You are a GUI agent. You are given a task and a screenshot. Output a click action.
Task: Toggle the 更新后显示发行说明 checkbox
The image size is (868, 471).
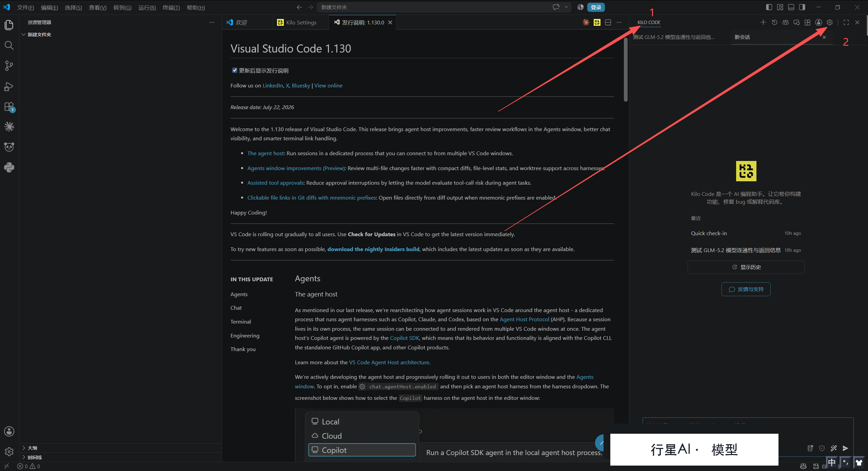point(235,70)
